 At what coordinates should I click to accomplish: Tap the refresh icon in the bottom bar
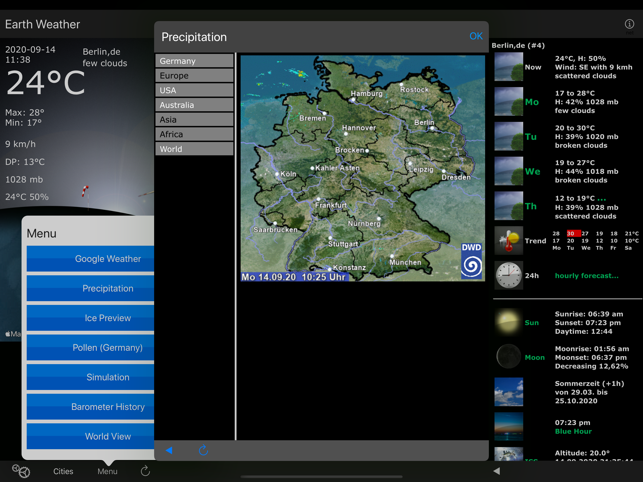point(145,471)
